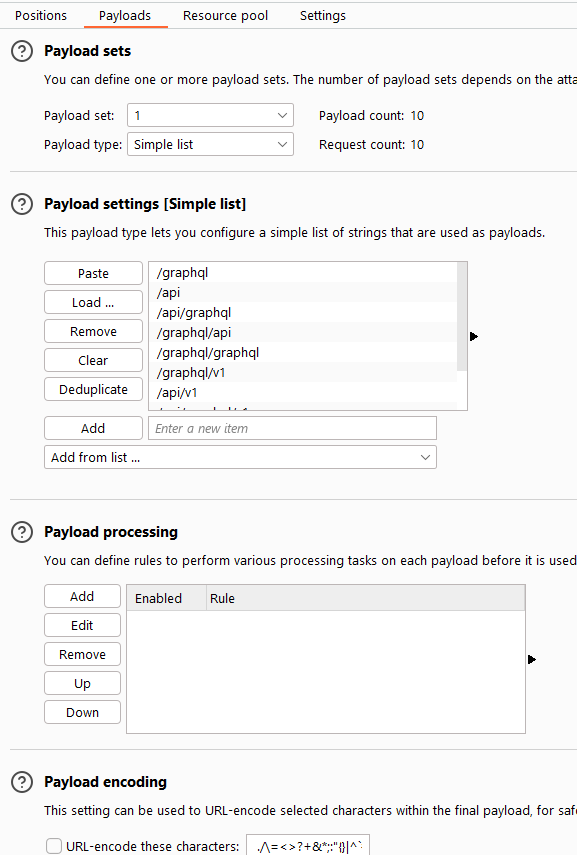This screenshot has height=855, width=577.
Task: Click the Load ... button
Action: [93, 302]
